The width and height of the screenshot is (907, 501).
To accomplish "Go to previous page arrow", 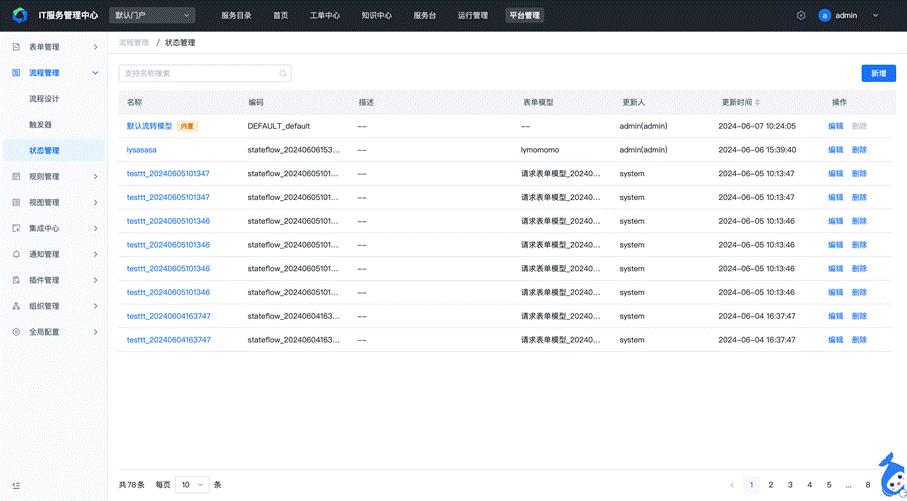I will click(x=732, y=485).
